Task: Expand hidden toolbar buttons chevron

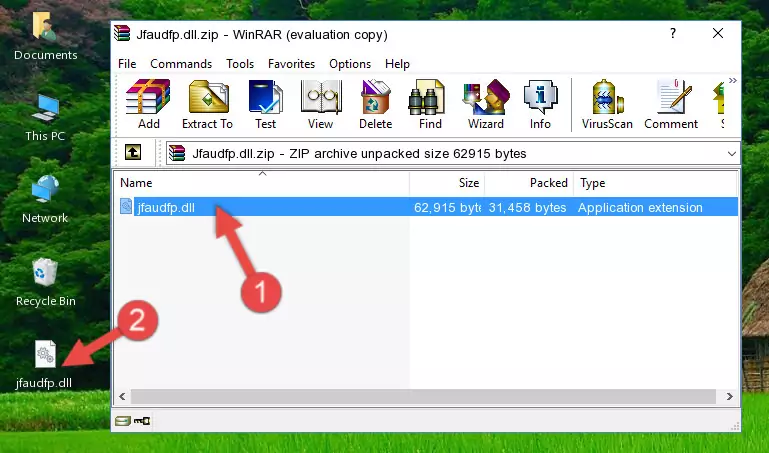Action: tap(732, 80)
